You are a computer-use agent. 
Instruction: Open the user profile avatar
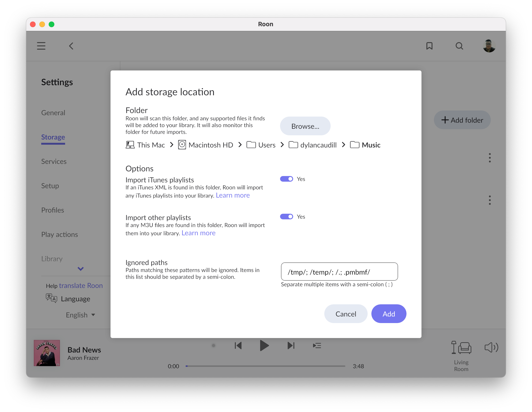point(489,46)
